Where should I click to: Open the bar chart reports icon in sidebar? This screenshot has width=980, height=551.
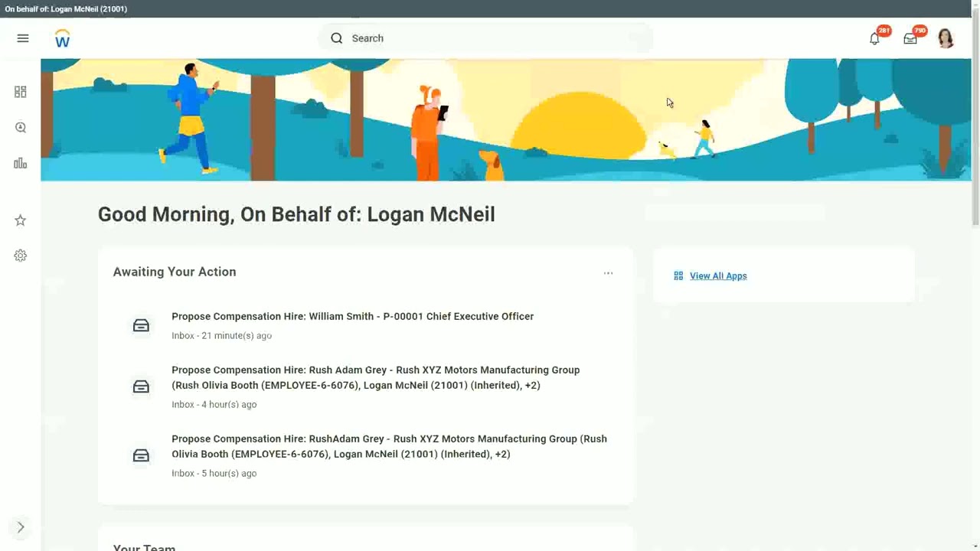click(x=21, y=163)
